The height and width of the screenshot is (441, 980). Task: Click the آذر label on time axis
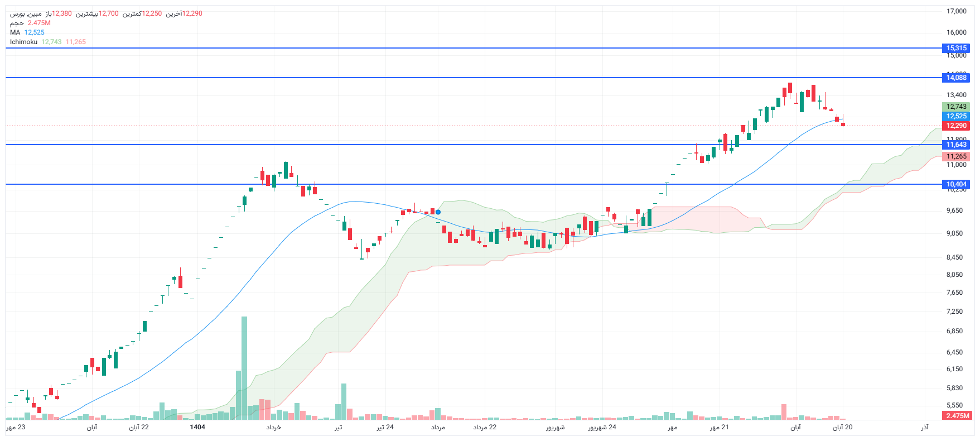pos(925,427)
